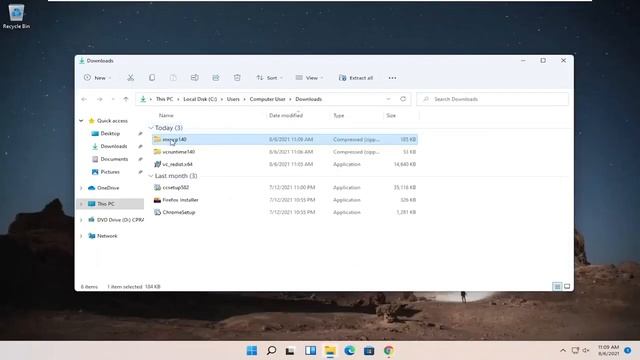
Task: Go back with the left arrow
Action: click(x=84, y=99)
